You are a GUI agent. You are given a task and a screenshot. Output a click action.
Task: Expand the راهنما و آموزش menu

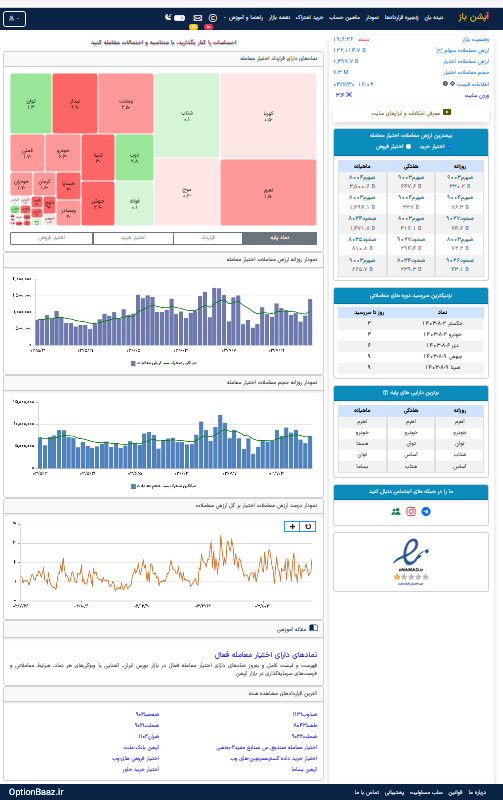(x=245, y=18)
